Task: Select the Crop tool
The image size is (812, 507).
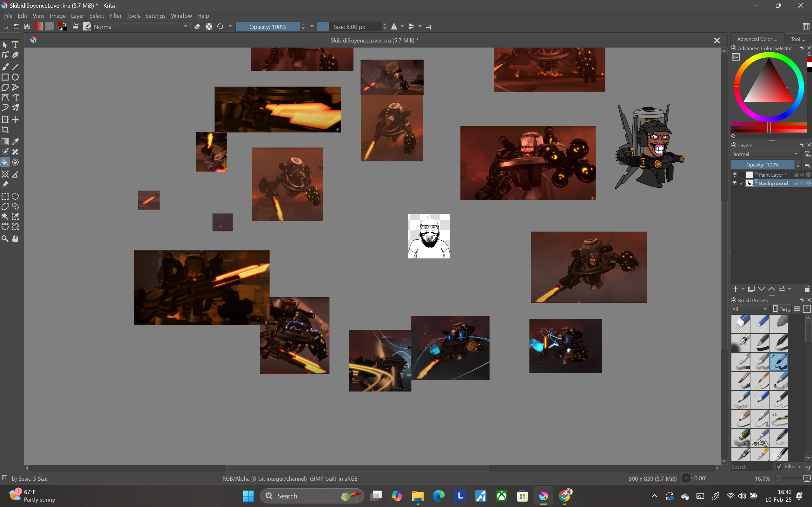Action: click(x=5, y=130)
